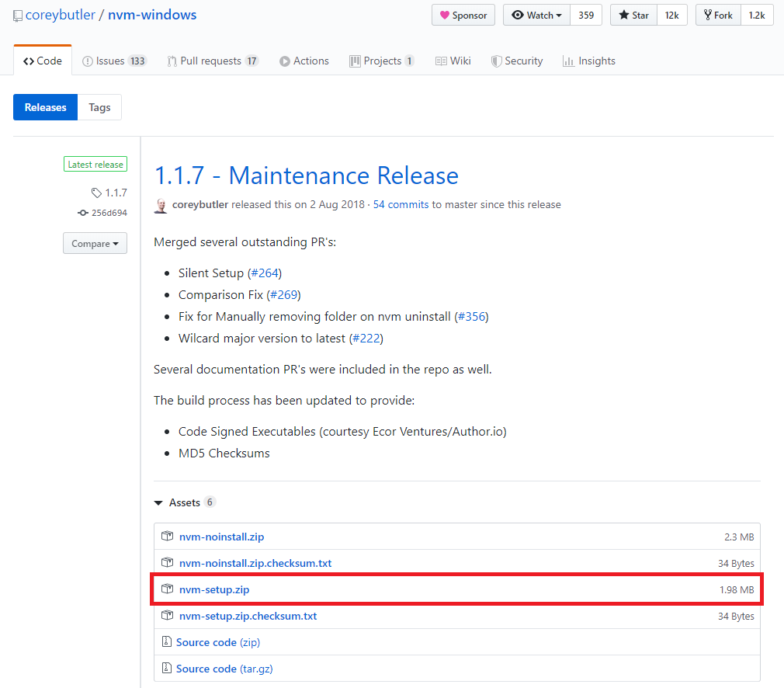Open pull request #222 link
Screen dimensions: 784x688
(x=366, y=339)
